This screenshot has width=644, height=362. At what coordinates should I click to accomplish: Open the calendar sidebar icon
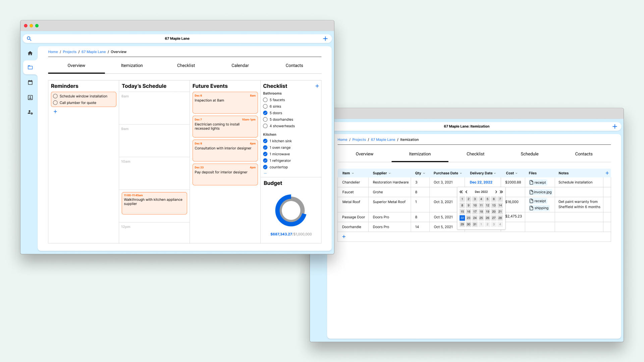[x=30, y=82]
